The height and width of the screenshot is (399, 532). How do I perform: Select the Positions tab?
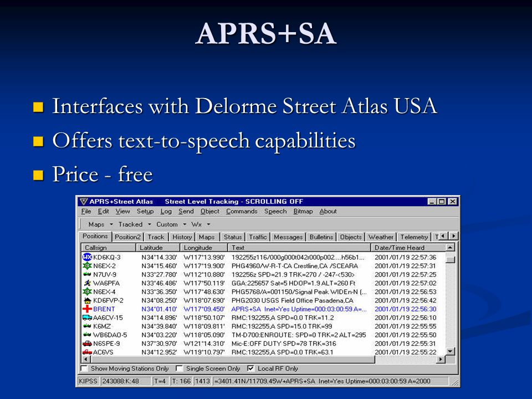tap(95, 236)
